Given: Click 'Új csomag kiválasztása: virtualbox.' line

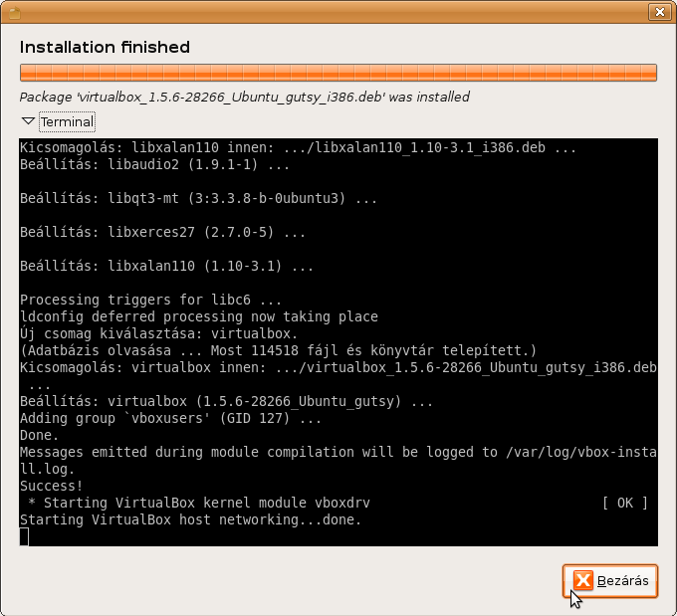Looking at the screenshot, I should [x=158, y=333].
